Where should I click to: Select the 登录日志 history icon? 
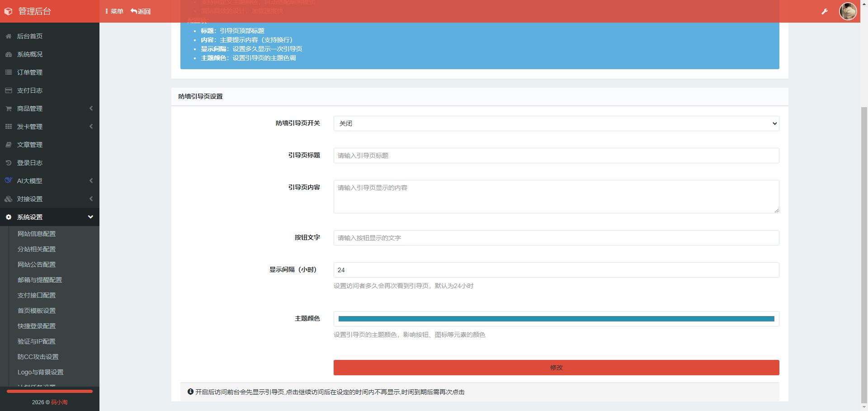pyautogui.click(x=8, y=163)
